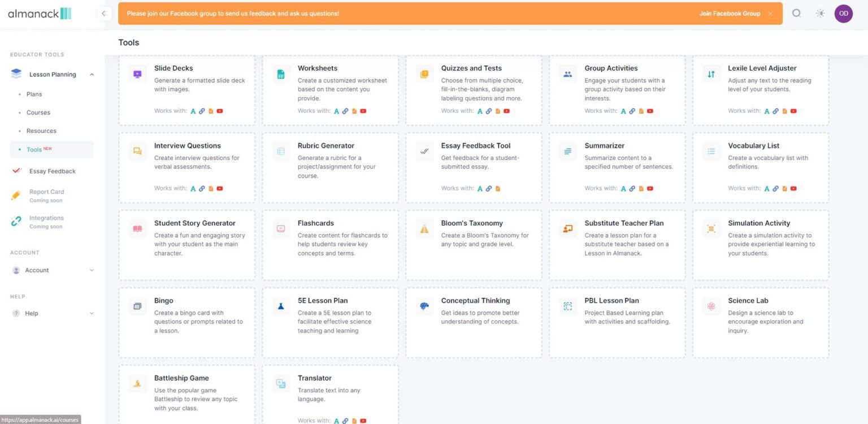Click the Quizzes and Tests icon
Viewport: 868px width, 424px height.
tap(424, 73)
